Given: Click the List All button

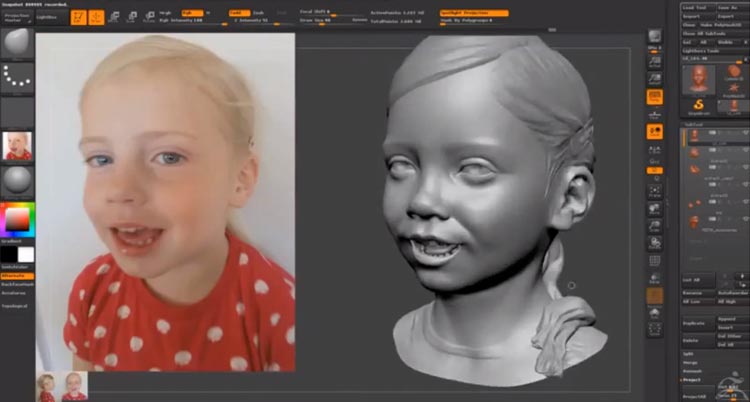Looking at the screenshot, I should click(x=698, y=280).
